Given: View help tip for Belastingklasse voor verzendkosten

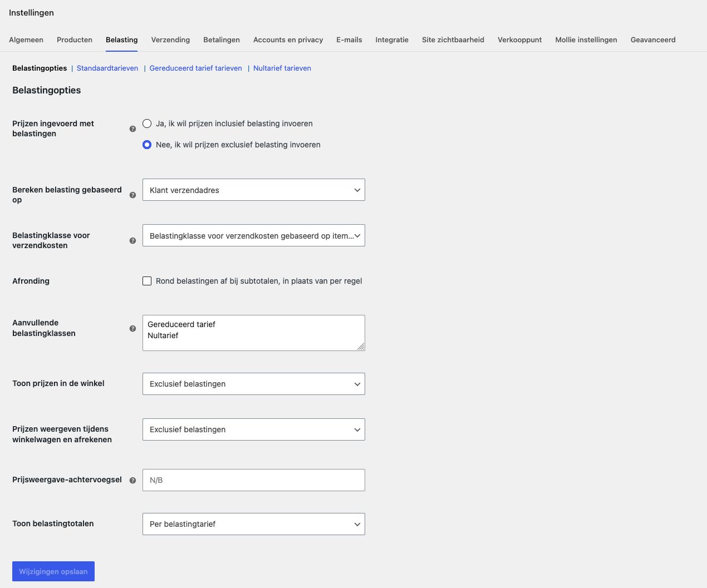Looking at the screenshot, I should coord(132,241).
